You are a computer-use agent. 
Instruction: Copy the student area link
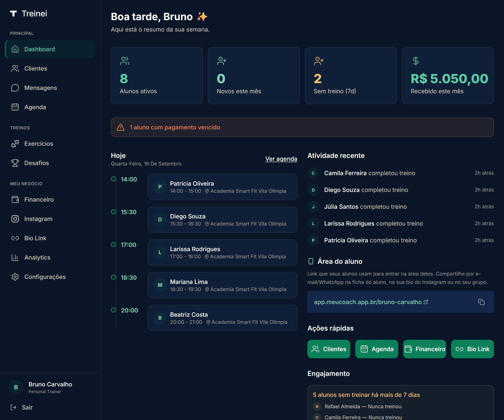click(481, 302)
